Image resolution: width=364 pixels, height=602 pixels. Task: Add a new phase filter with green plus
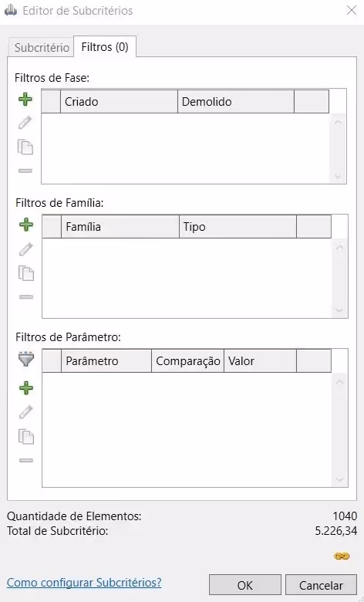click(x=25, y=100)
